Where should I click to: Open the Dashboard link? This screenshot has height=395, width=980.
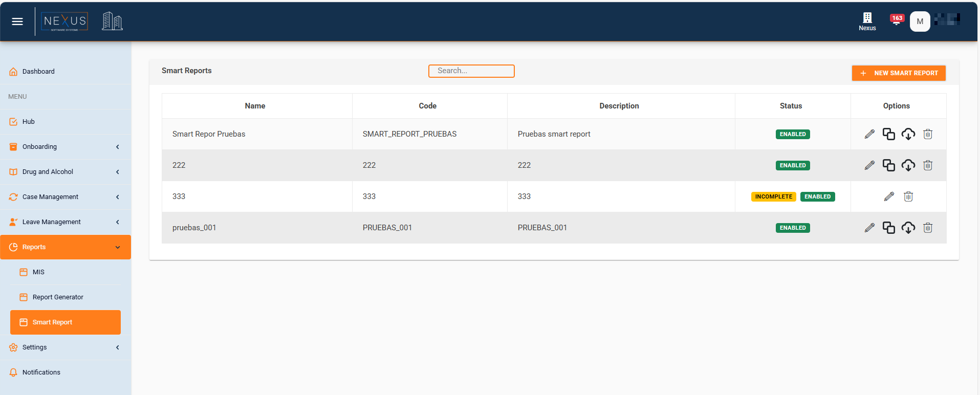[x=38, y=72]
